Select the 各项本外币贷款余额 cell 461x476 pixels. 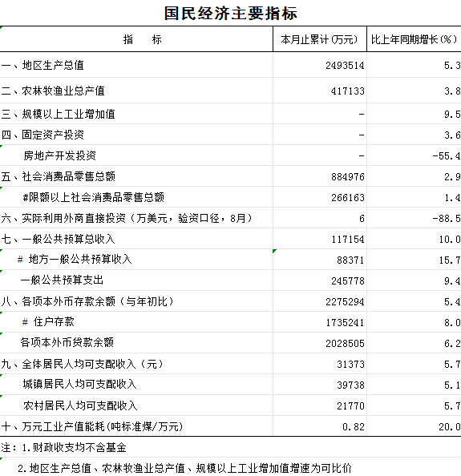[x=136, y=343]
